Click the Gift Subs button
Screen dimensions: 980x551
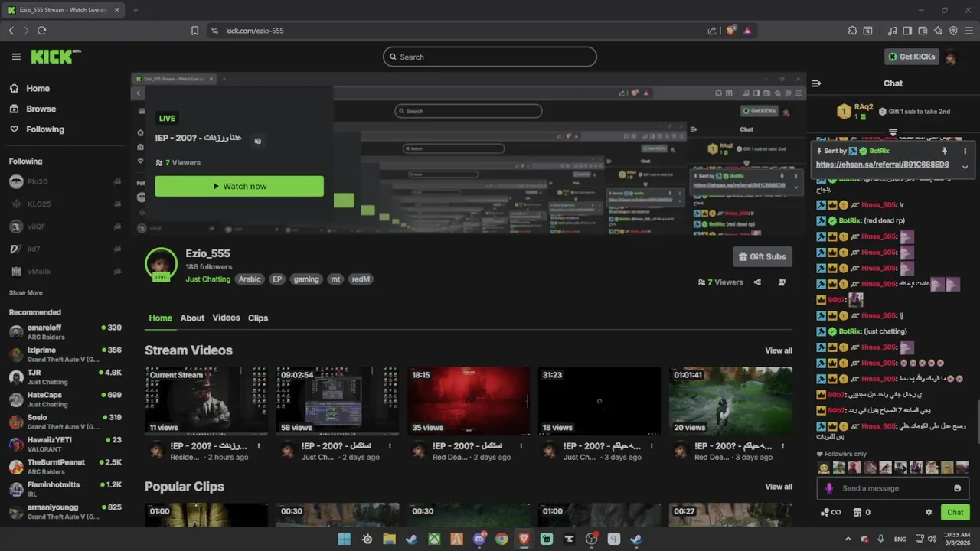[762, 257]
